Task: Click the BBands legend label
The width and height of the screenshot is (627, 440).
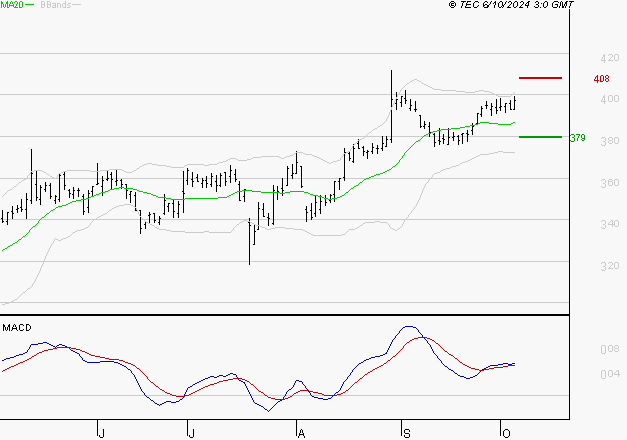Action: [56, 5]
